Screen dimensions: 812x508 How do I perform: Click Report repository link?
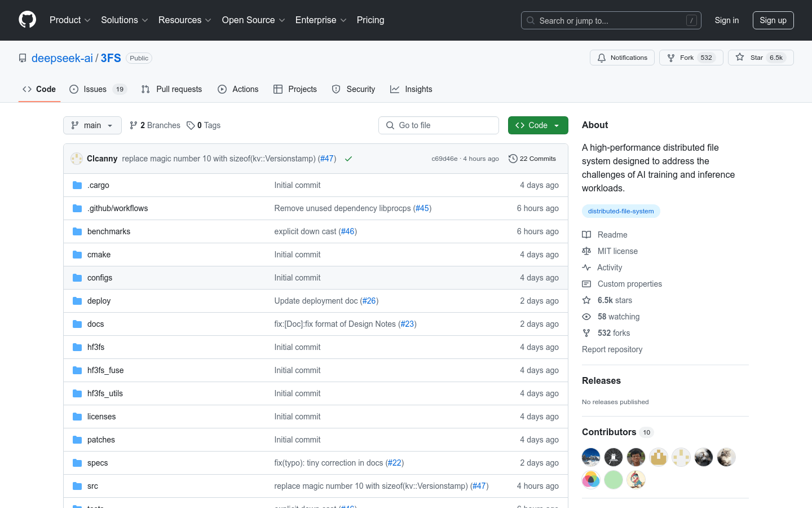(612, 349)
